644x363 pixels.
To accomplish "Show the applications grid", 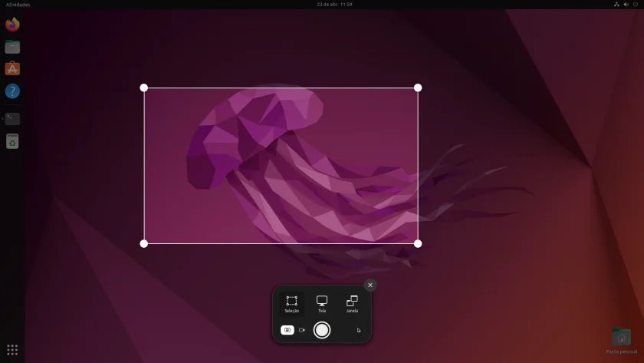I will (12, 350).
